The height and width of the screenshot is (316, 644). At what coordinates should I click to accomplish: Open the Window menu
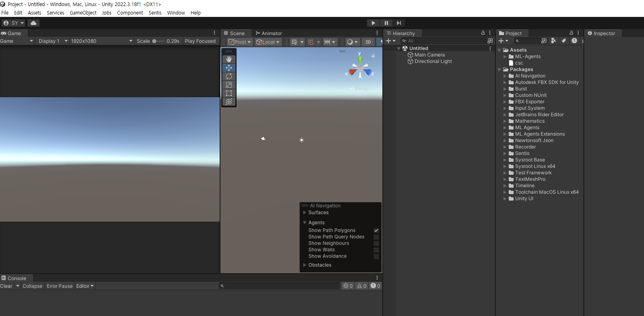[176, 13]
